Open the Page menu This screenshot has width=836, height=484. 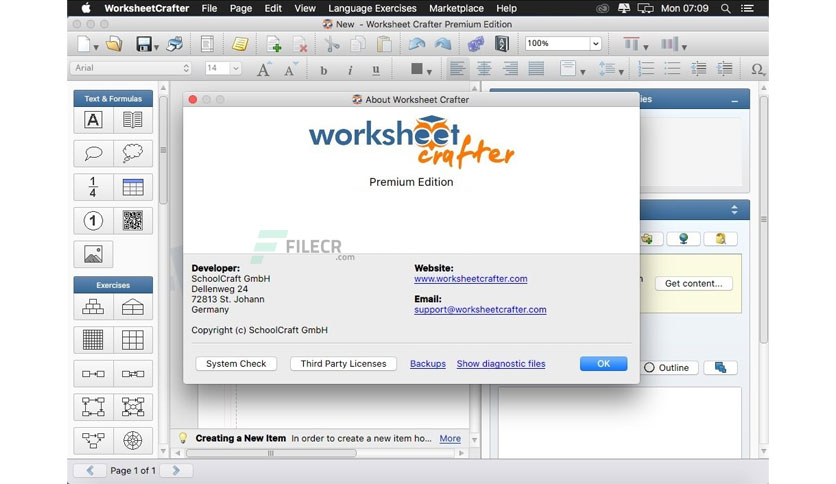(240, 8)
